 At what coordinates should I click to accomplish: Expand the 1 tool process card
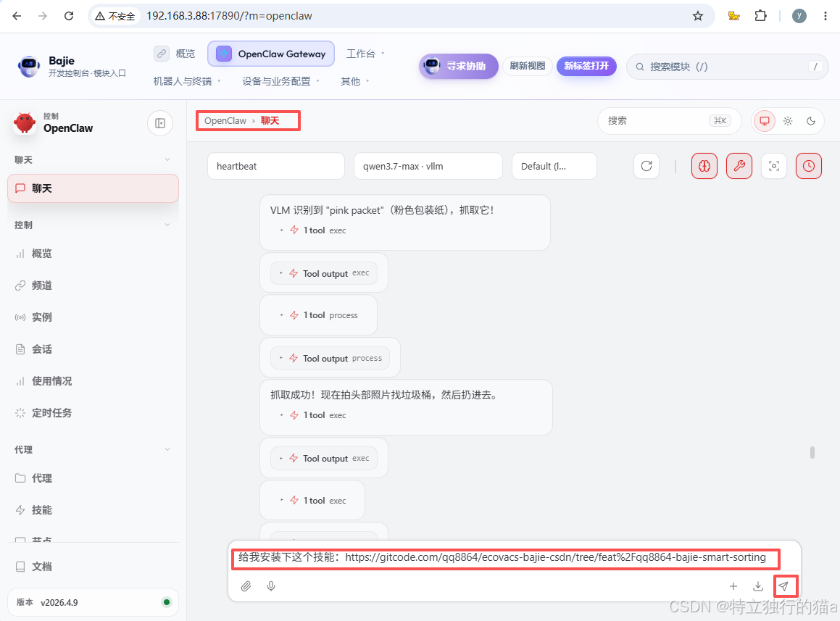coord(319,315)
